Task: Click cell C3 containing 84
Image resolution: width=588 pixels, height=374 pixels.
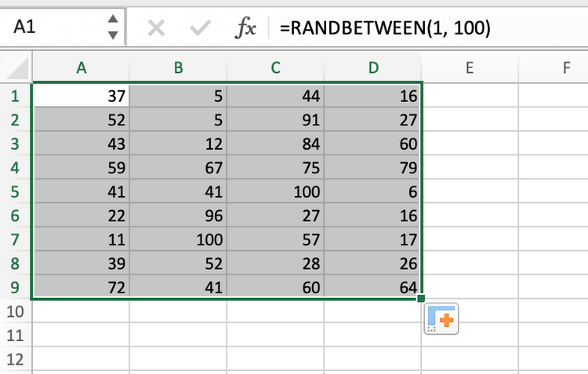Action: [275, 143]
